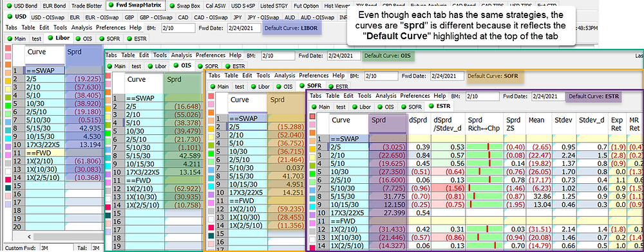644x252 pixels.
Task: Open Preferences menu in the LIBOR window
Action: point(111,28)
